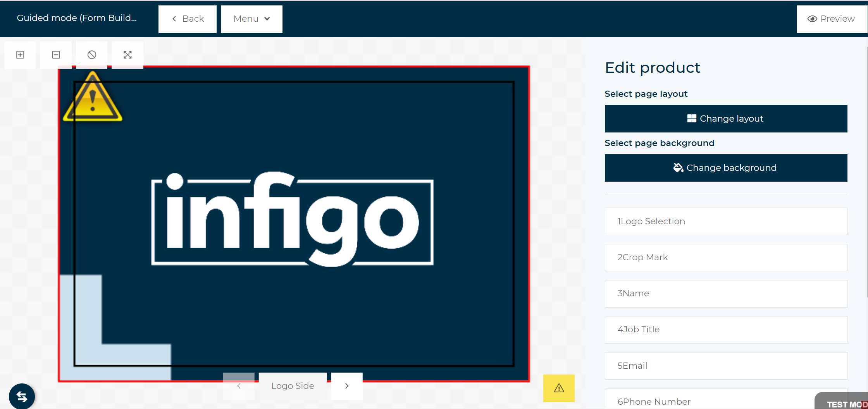The height and width of the screenshot is (409, 868).
Task: Go to next page with right chevron
Action: click(347, 386)
